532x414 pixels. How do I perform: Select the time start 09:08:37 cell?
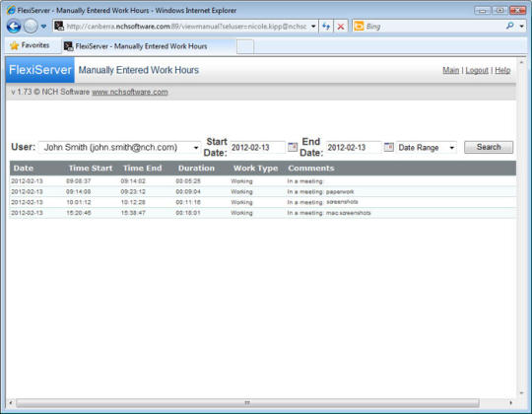click(x=79, y=181)
